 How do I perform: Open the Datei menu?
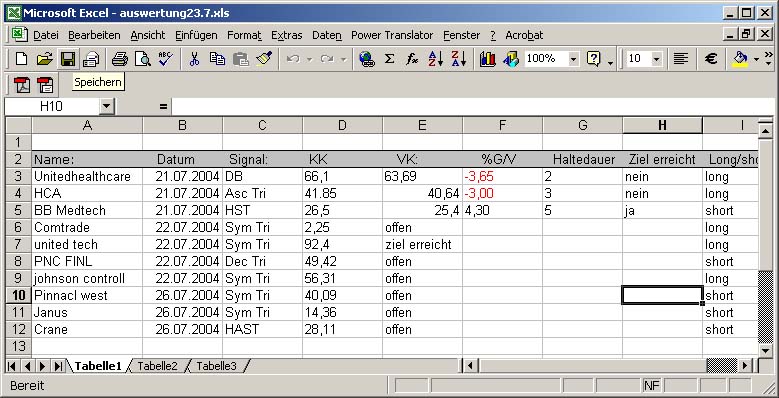point(46,35)
